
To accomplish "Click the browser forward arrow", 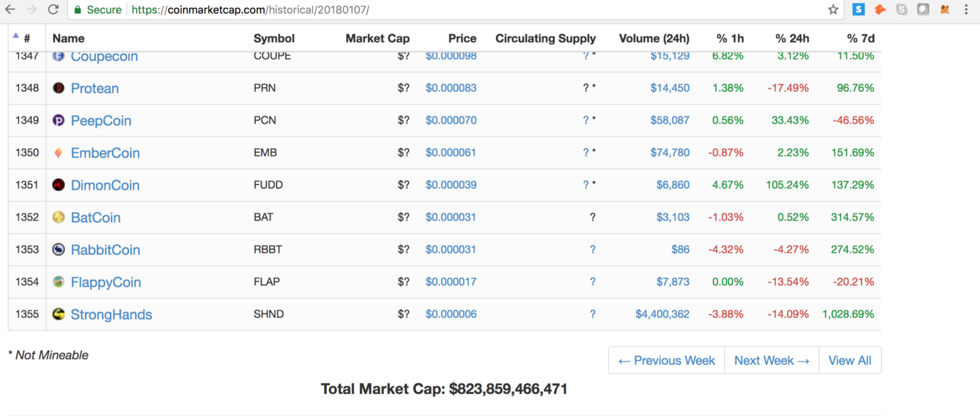I will (x=32, y=9).
